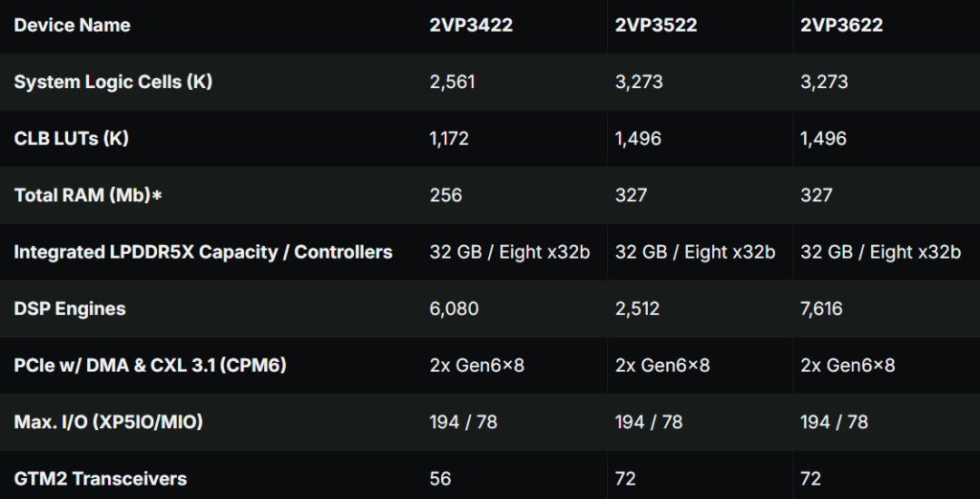
Task: Select Integrated LPDDR5X Capacity / Controllers label
Action: [203, 252]
